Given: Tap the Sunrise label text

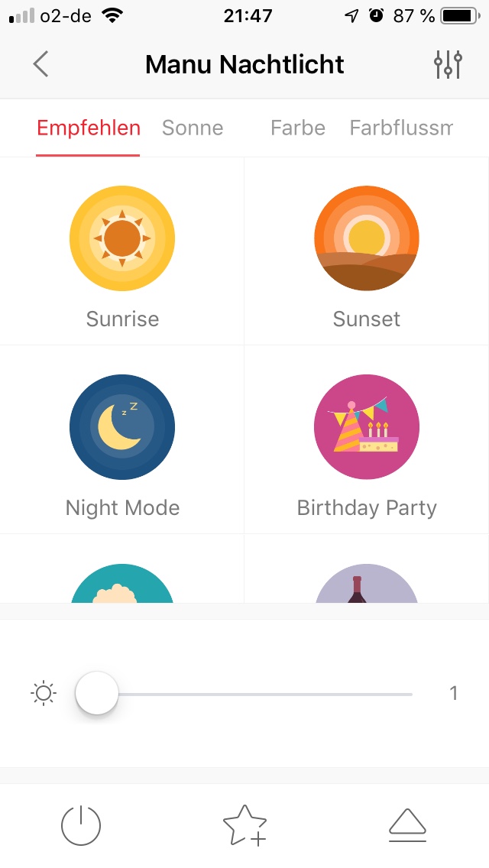Looking at the screenshot, I should [122, 319].
